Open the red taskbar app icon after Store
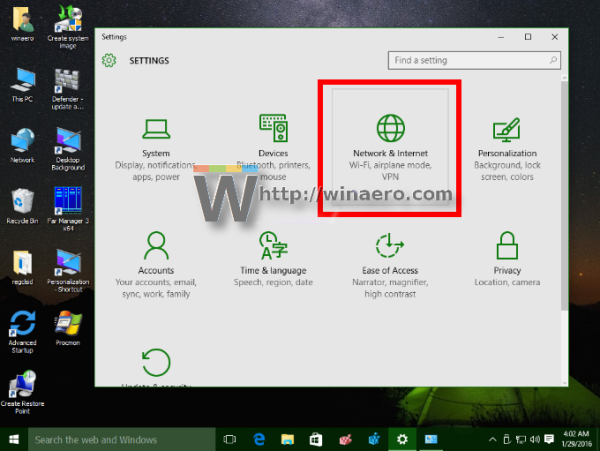 pyautogui.click(x=345, y=440)
